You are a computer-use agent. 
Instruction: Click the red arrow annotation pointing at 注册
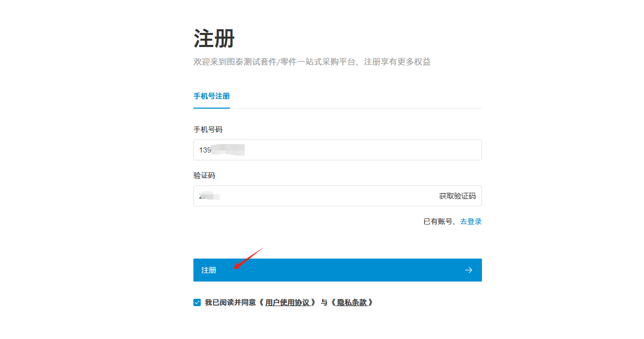point(248,259)
